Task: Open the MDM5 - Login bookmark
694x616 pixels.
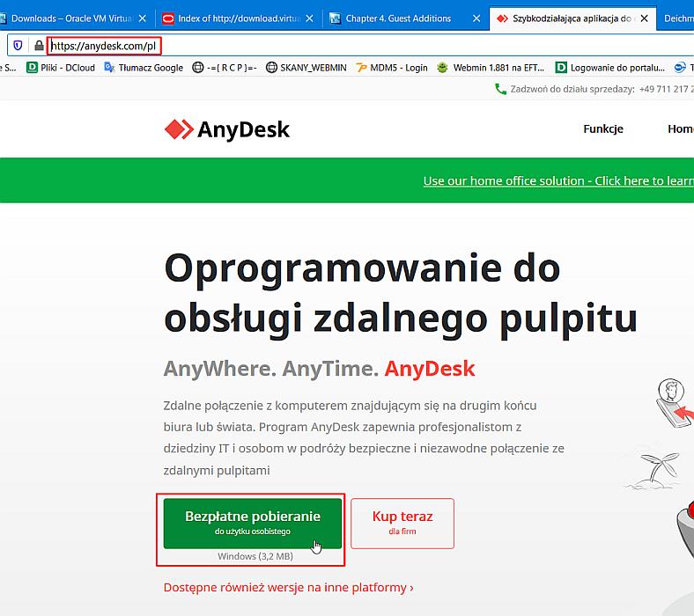Action: point(392,67)
